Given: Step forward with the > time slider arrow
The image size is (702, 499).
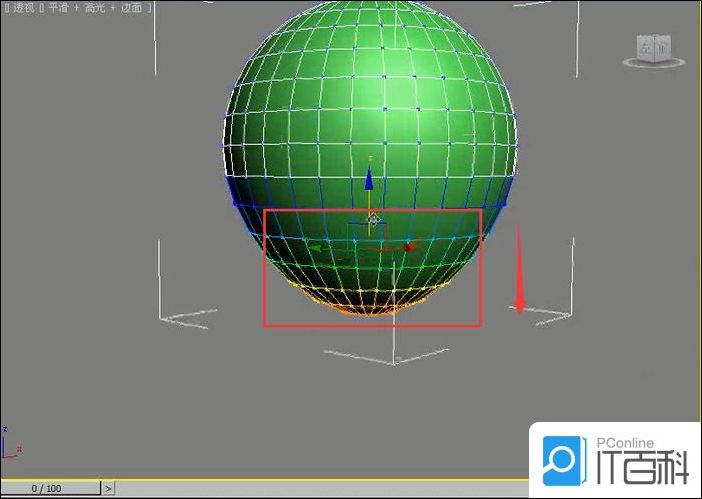Looking at the screenshot, I should (x=108, y=488).
